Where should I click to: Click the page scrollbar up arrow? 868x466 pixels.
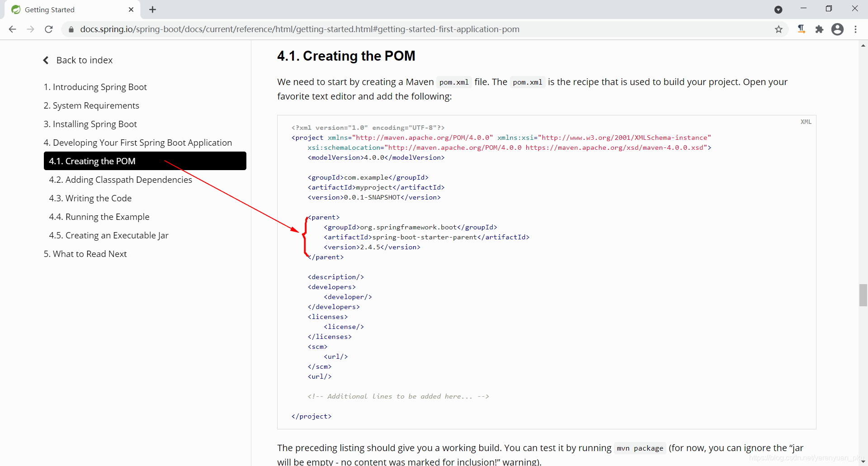pos(863,45)
